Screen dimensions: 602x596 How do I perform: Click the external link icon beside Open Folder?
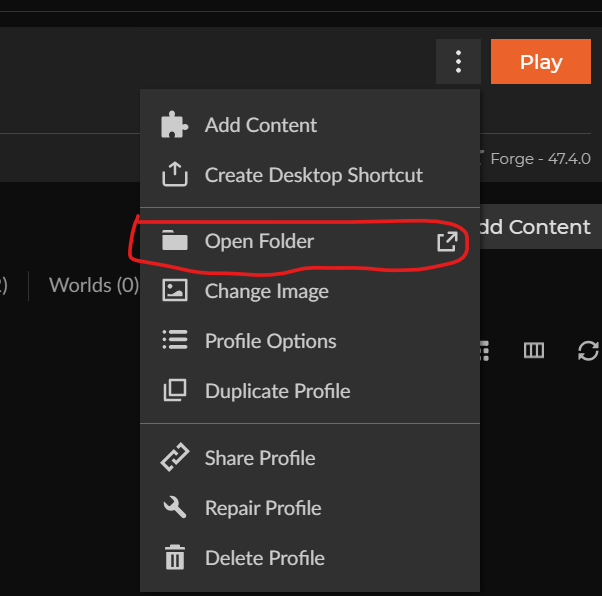point(447,241)
